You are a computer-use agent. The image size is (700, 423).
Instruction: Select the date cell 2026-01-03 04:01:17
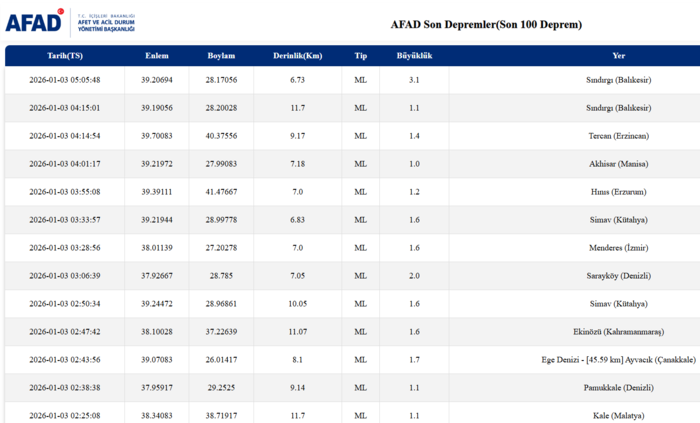[65, 164]
